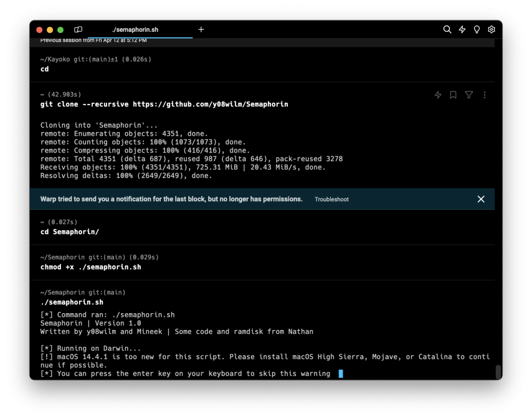532x419 pixels.
Task: Click the lightning icon on git clone block
Action: coord(438,95)
